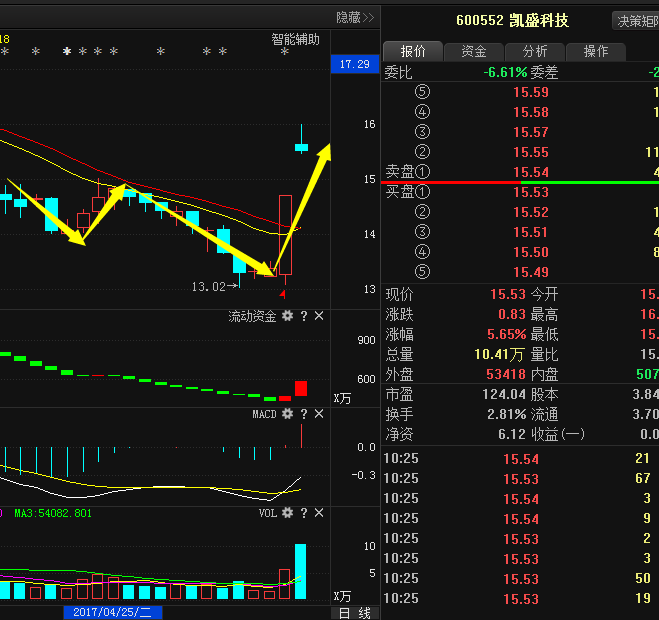
Task: Click the 换手 value 2.81%
Action: (506, 414)
